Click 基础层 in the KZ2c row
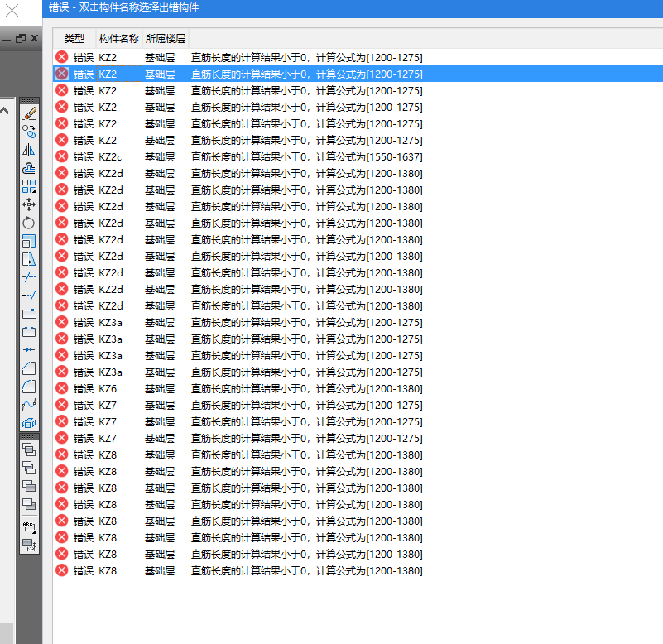The height and width of the screenshot is (644, 663). pyautogui.click(x=160, y=157)
